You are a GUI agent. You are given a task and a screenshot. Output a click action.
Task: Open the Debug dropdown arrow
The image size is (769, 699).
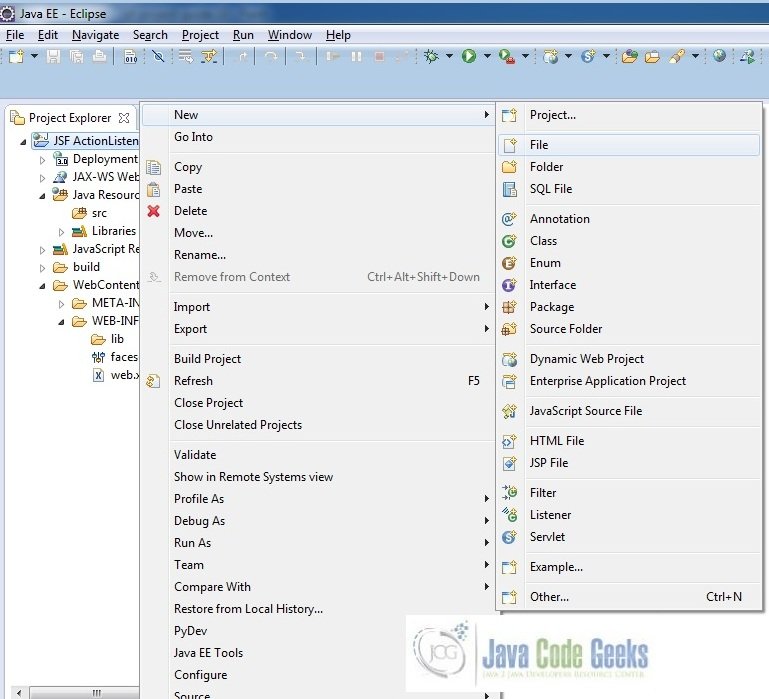pos(449,56)
